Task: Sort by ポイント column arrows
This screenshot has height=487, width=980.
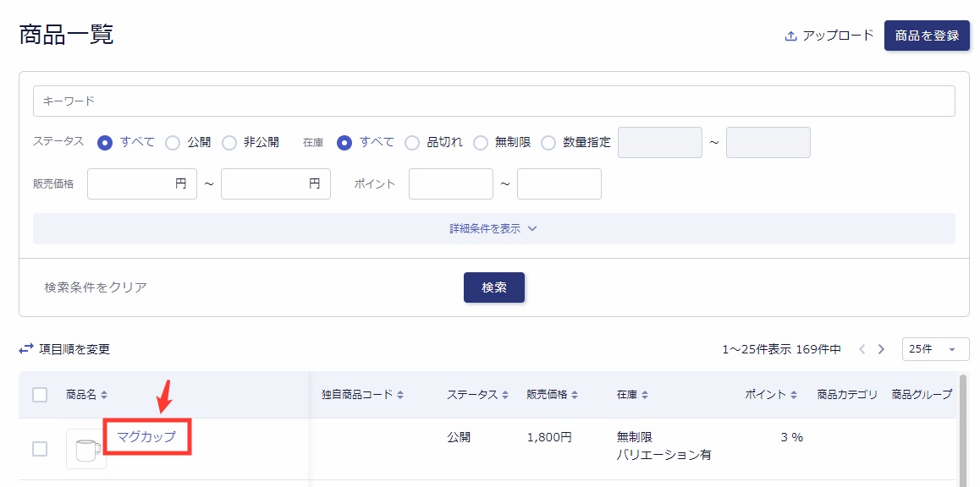Action: 794,395
